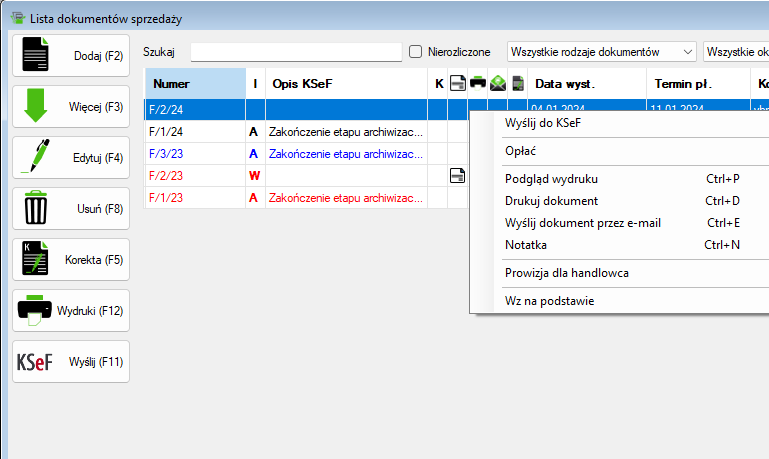Click the Więcej (F3) green arrow button

[x=71, y=107]
